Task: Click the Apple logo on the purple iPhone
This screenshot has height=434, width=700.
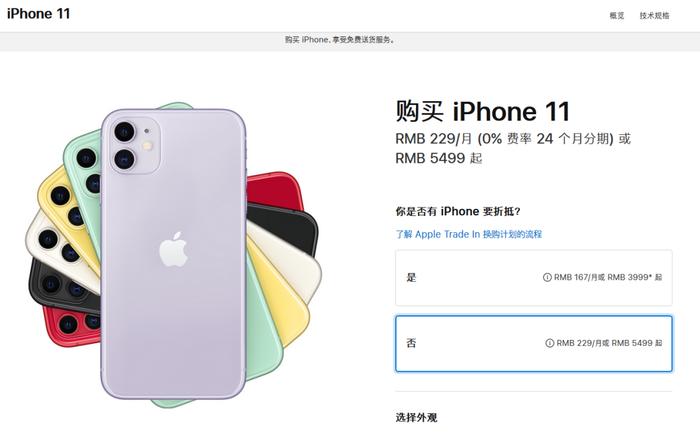Action: pos(173,250)
